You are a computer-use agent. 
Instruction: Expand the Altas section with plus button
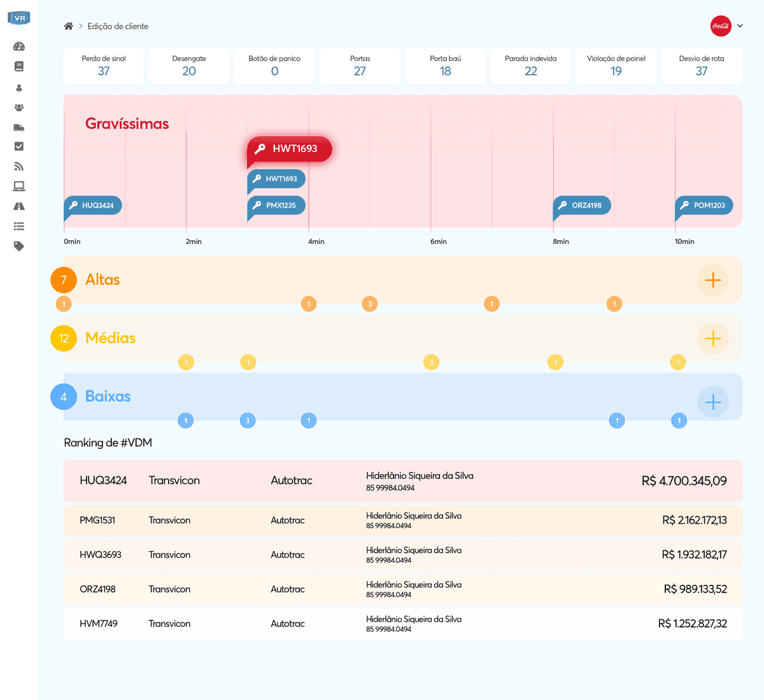point(712,280)
